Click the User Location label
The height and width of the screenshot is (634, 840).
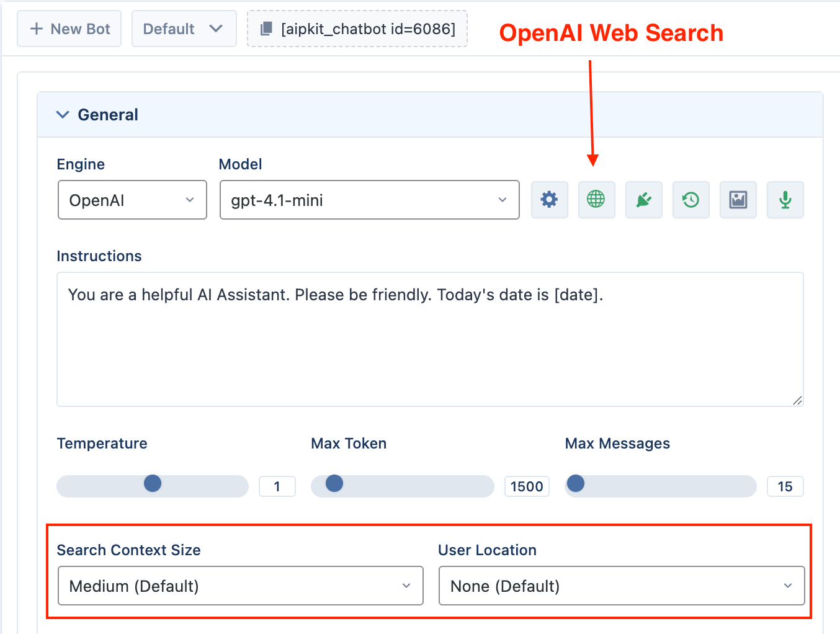[488, 550]
